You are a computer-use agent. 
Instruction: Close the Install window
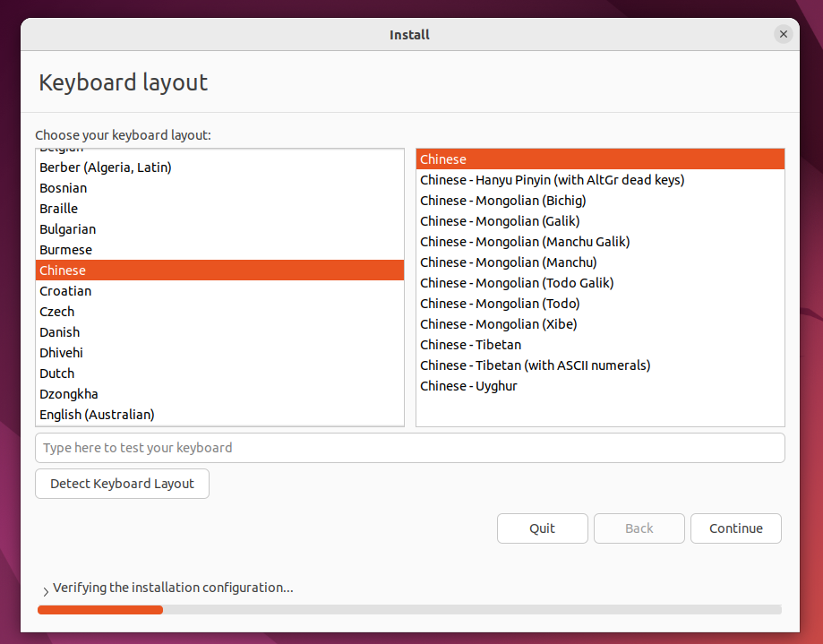pyautogui.click(x=783, y=34)
